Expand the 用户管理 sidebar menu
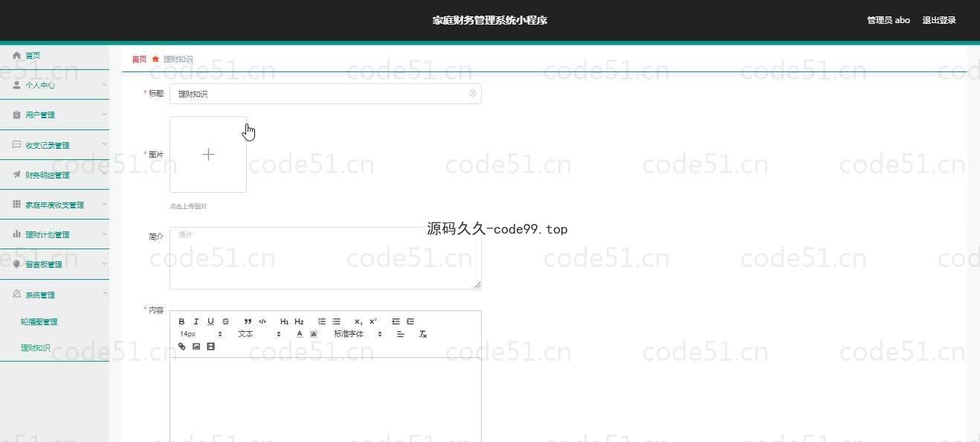 (x=54, y=115)
